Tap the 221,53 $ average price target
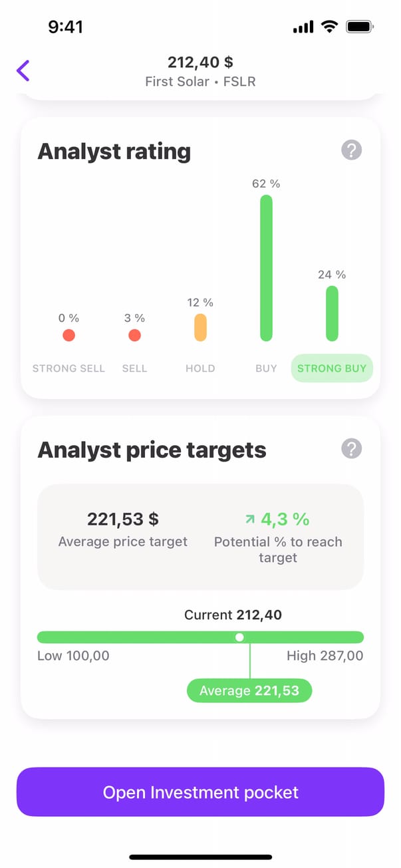This screenshot has width=401, height=868. pos(123,519)
